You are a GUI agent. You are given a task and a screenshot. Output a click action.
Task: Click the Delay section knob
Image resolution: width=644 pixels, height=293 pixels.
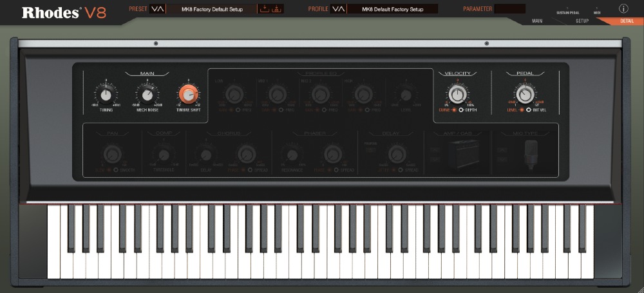[397, 155]
